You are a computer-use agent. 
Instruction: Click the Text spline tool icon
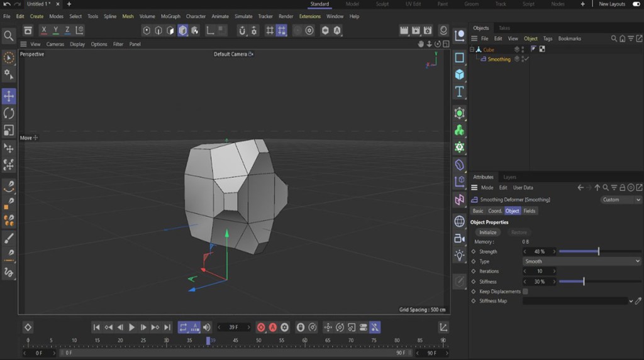[460, 92]
